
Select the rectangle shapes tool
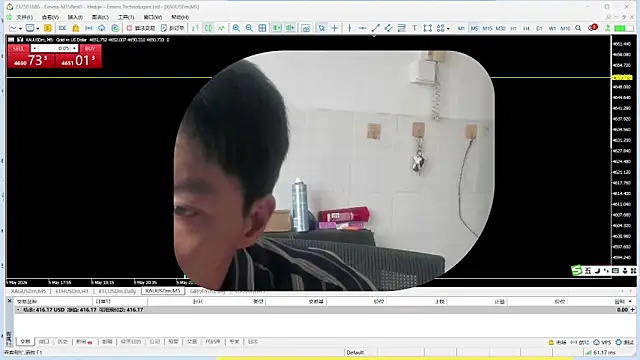point(428,28)
